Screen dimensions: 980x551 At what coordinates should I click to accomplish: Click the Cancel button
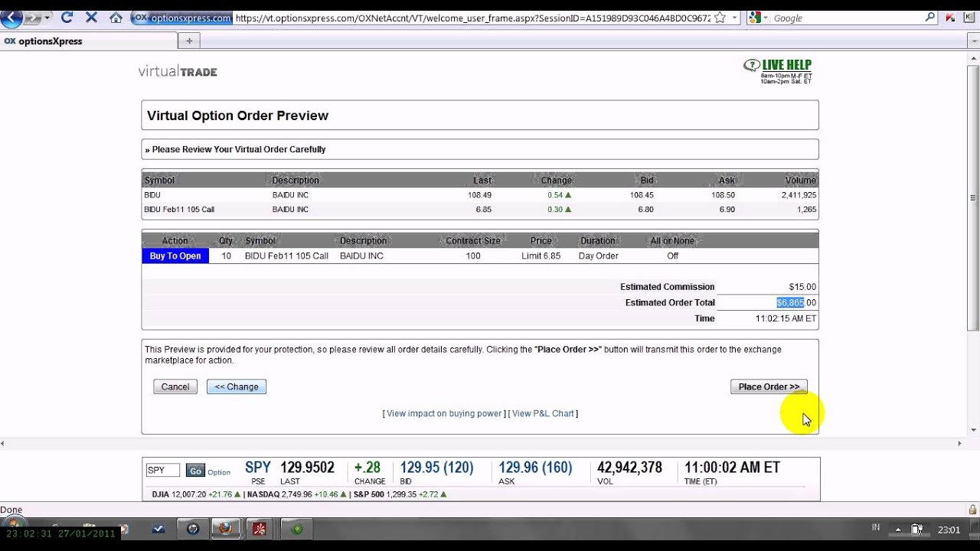pos(175,387)
